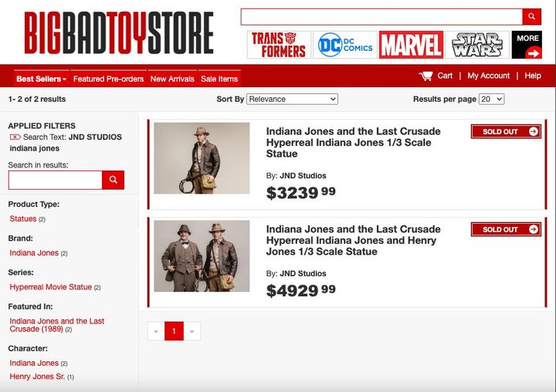Filter by Henry Jones Sr. character
Viewport: 556px width, 392px height.
(x=37, y=377)
